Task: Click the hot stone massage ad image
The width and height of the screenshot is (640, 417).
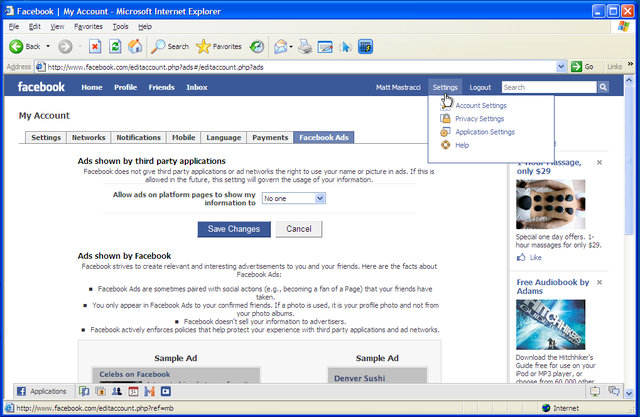Action: (550, 204)
